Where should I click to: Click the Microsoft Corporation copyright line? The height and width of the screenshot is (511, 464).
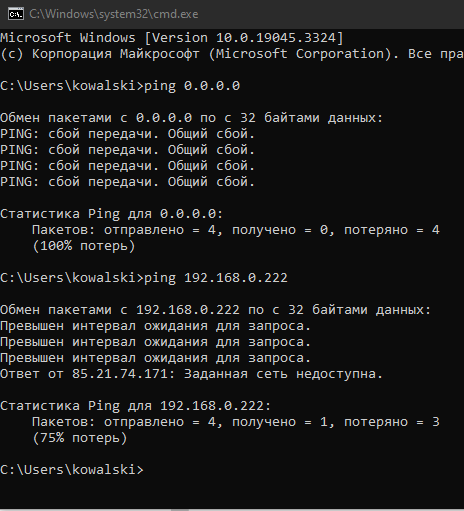[x=232, y=54]
